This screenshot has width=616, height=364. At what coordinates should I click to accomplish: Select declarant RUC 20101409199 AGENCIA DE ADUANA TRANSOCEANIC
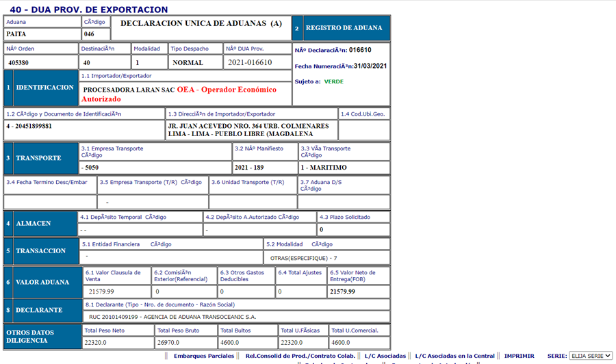[x=172, y=317]
